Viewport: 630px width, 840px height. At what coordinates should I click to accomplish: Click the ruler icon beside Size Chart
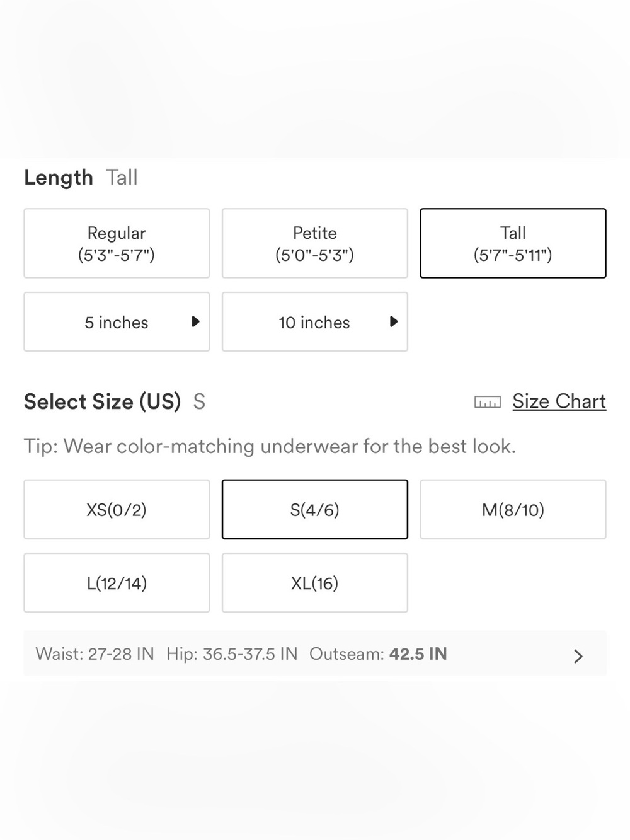(487, 402)
